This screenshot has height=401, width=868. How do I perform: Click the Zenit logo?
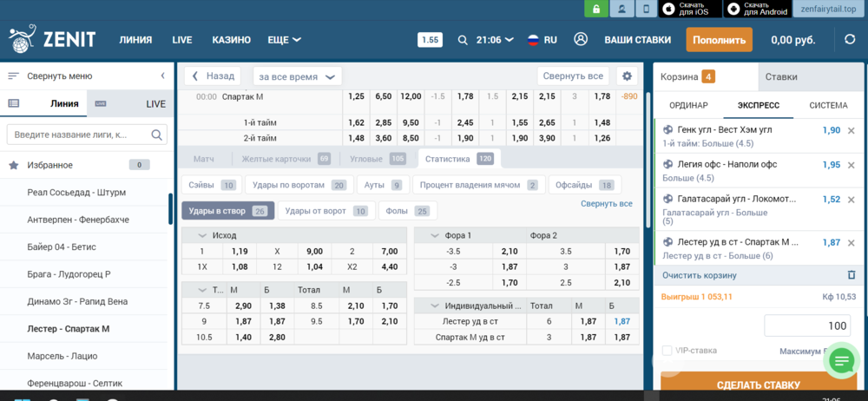coord(52,39)
